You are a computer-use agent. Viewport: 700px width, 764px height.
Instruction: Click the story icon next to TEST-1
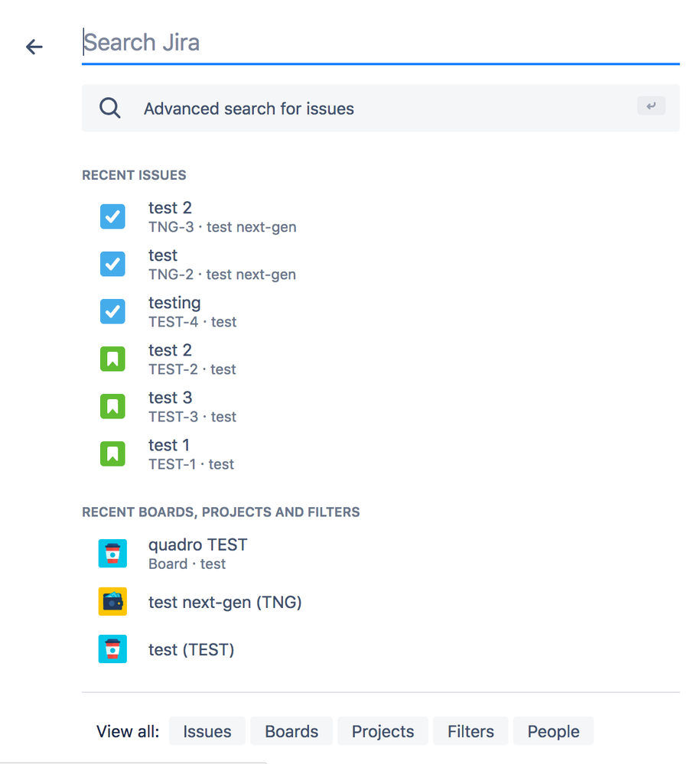[112, 454]
